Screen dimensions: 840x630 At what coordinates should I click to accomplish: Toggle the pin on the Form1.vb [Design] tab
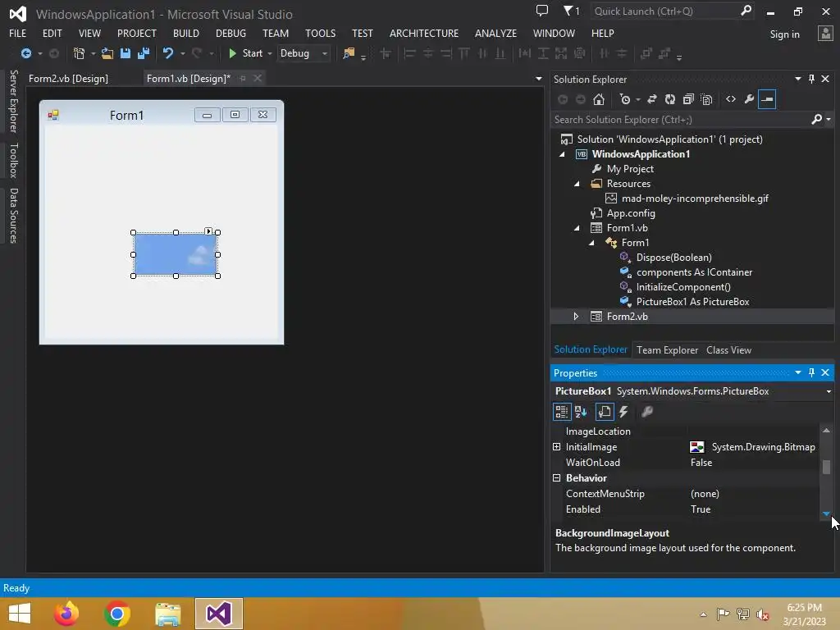tap(243, 78)
